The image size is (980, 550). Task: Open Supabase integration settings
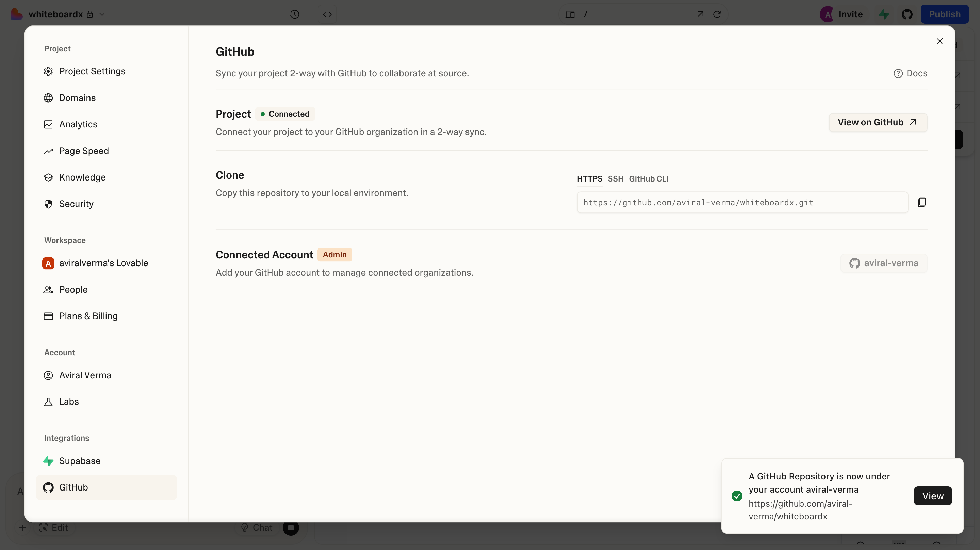click(x=80, y=461)
